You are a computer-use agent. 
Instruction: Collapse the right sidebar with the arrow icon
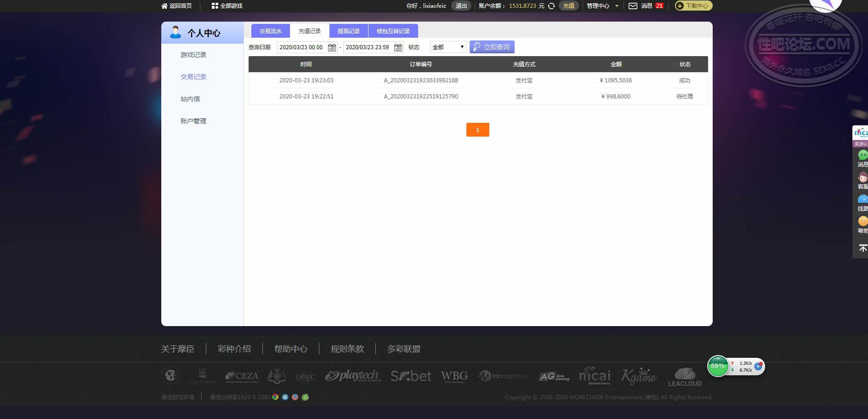coord(862,247)
